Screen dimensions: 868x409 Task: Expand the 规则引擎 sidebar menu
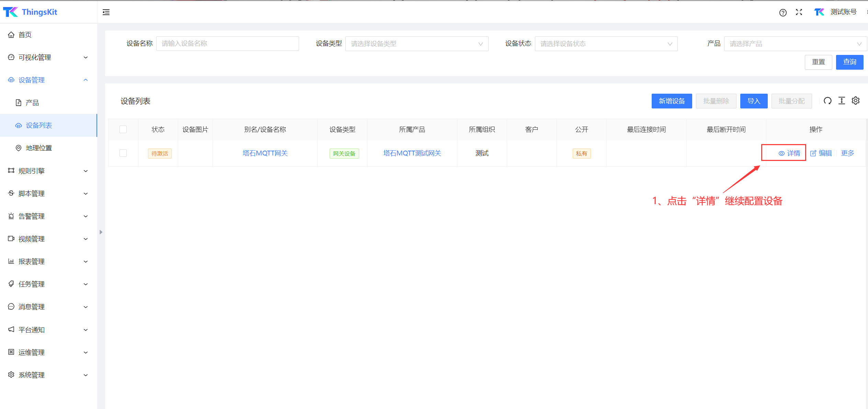click(x=48, y=171)
